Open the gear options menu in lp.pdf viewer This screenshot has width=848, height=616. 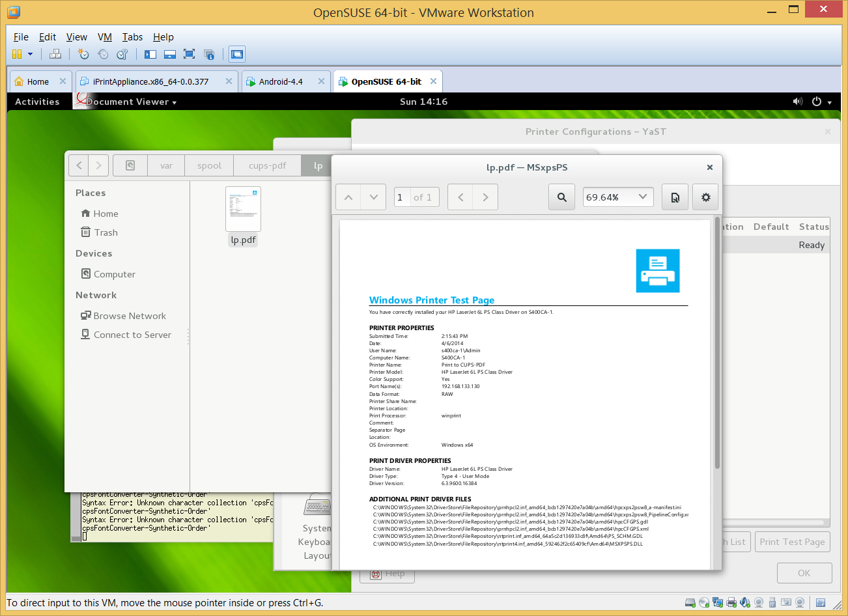click(x=705, y=197)
